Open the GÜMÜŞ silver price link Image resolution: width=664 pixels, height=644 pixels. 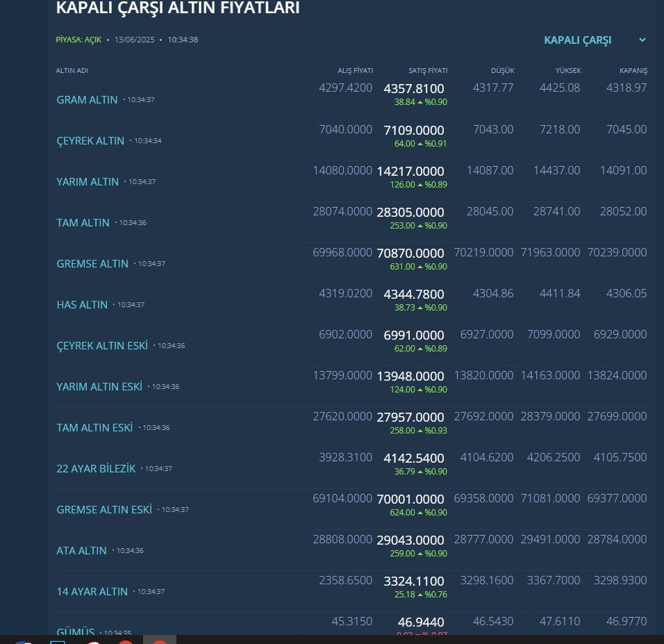(76, 631)
